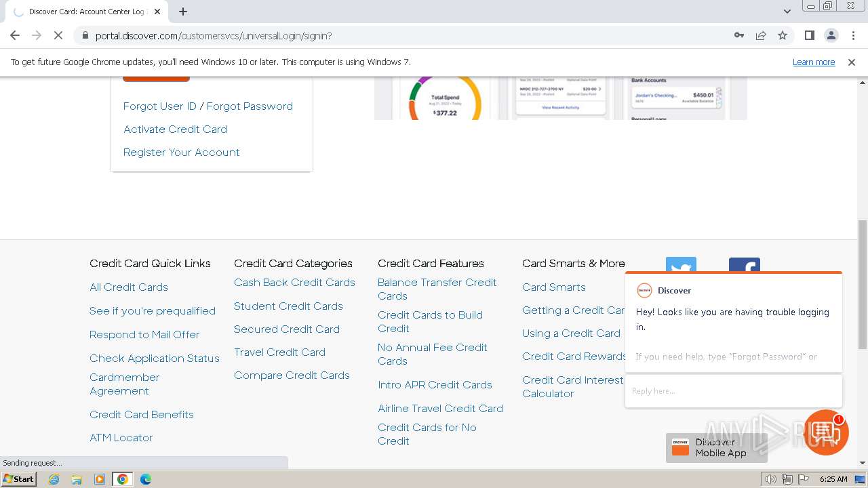Click the Discover Mobile App button
This screenshot has height=488, width=868.
pos(717,447)
